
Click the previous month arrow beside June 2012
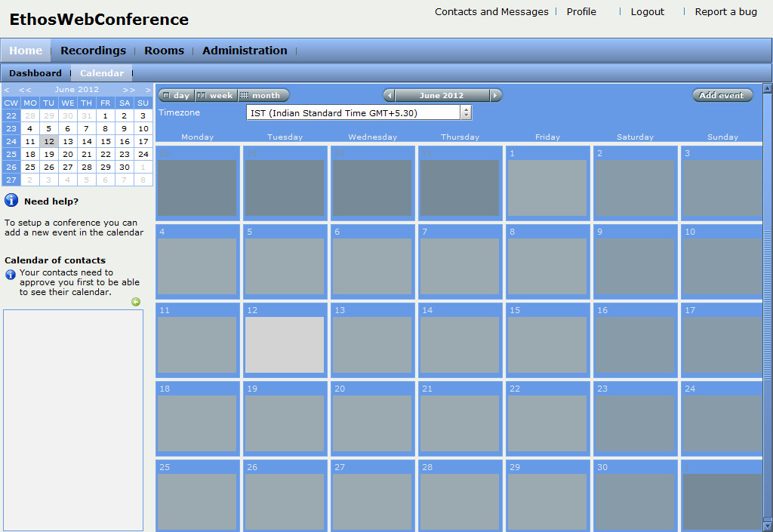[x=389, y=96]
